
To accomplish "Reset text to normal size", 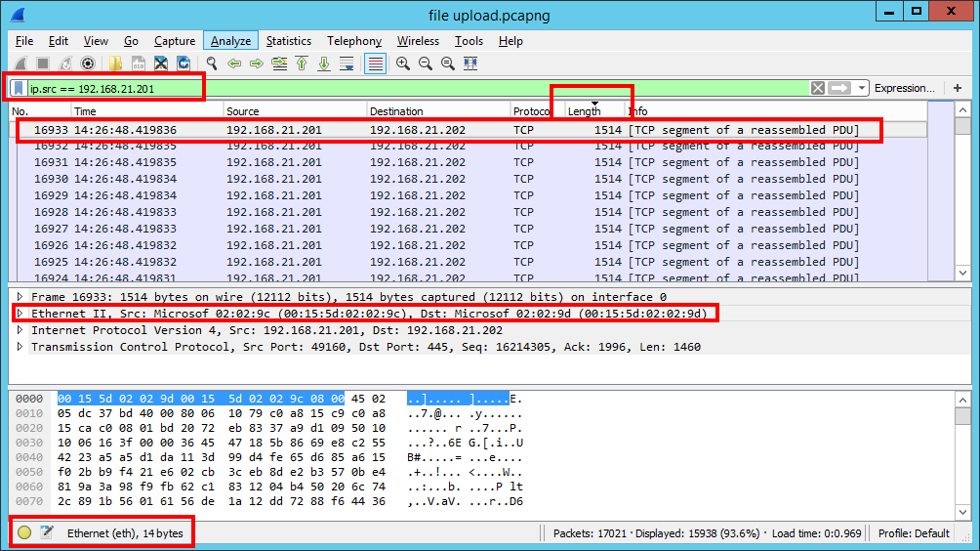I will (x=448, y=64).
